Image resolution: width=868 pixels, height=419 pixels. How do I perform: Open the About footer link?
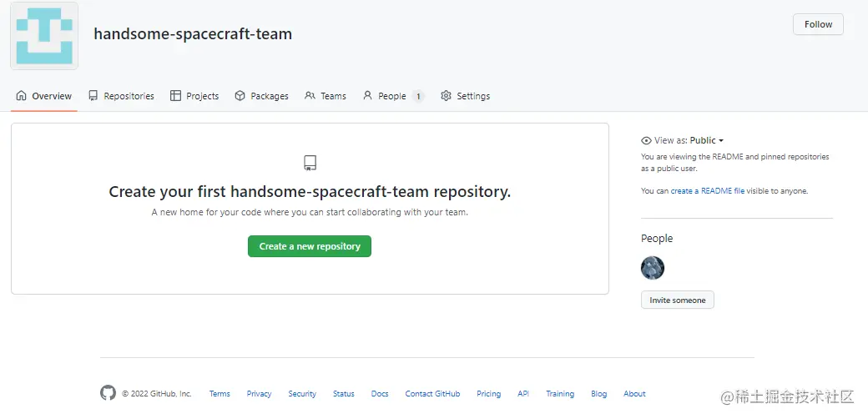(634, 394)
